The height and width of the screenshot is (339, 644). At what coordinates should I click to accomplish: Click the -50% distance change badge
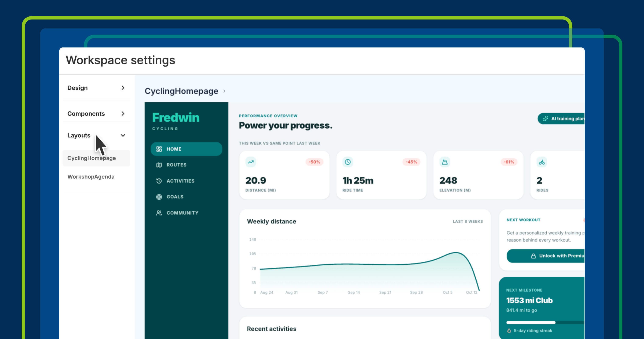point(314,162)
